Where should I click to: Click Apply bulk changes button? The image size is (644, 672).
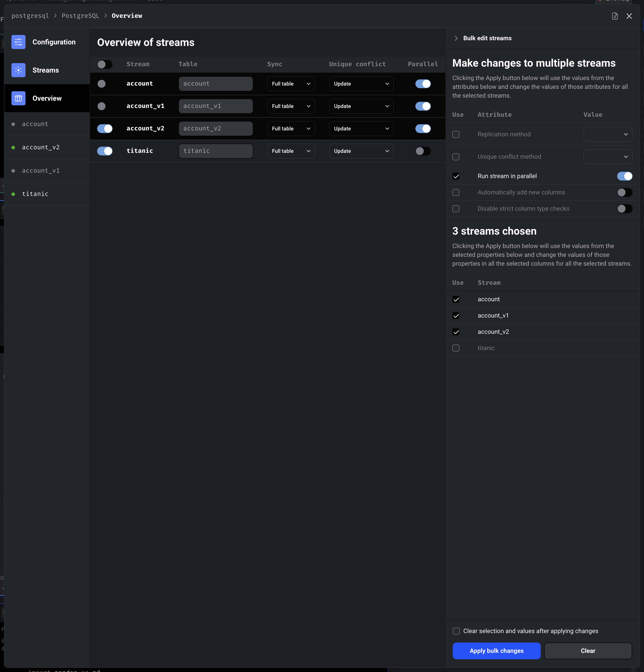pyautogui.click(x=496, y=651)
